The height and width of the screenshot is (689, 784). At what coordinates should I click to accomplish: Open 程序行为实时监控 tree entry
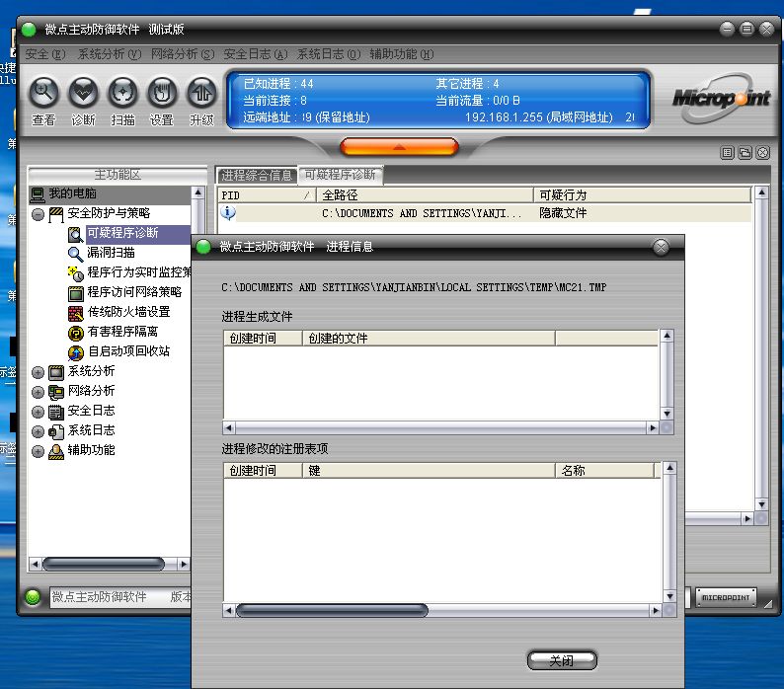pyautogui.click(x=139, y=272)
